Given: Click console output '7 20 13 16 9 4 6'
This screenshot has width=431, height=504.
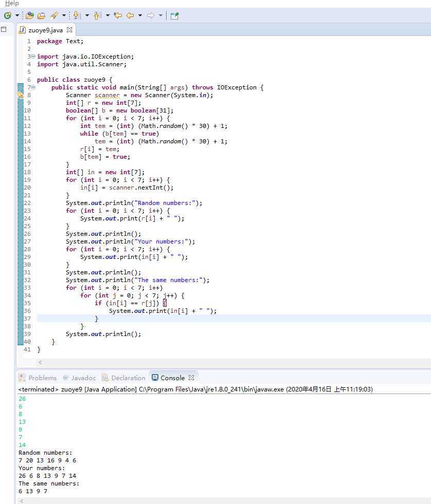Looking at the screenshot, I should pyautogui.click(x=47, y=460).
